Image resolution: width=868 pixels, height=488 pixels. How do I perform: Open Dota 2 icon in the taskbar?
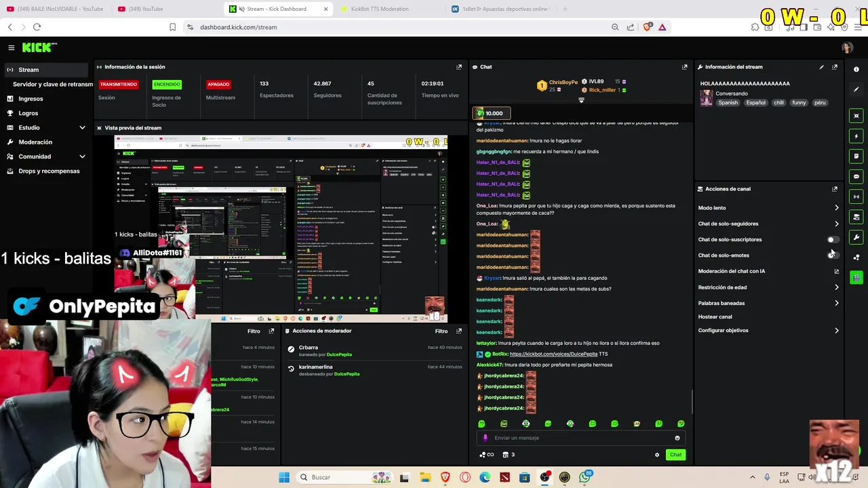point(505,477)
